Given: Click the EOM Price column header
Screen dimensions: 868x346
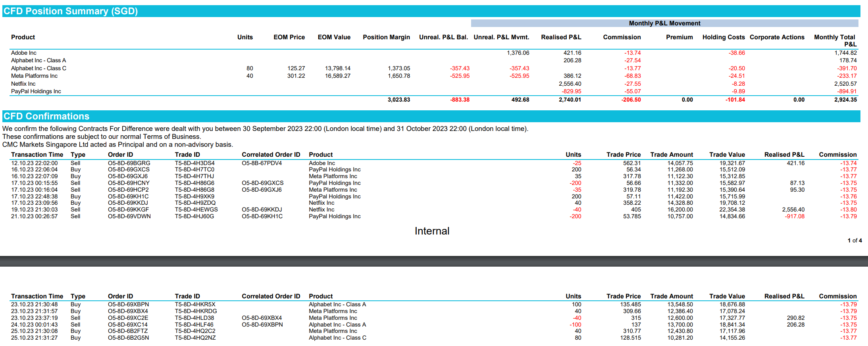Looking at the screenshot, I should [x=289, y=37].
